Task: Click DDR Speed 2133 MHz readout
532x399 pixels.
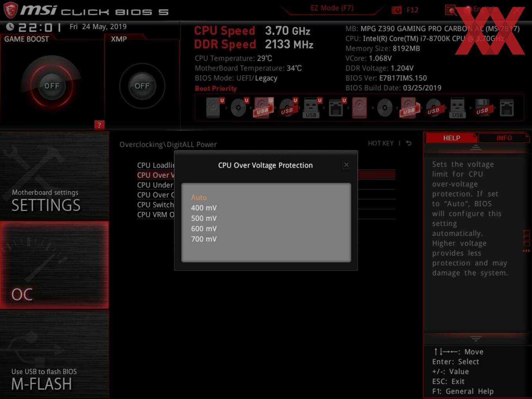Action: coord(254,44)
